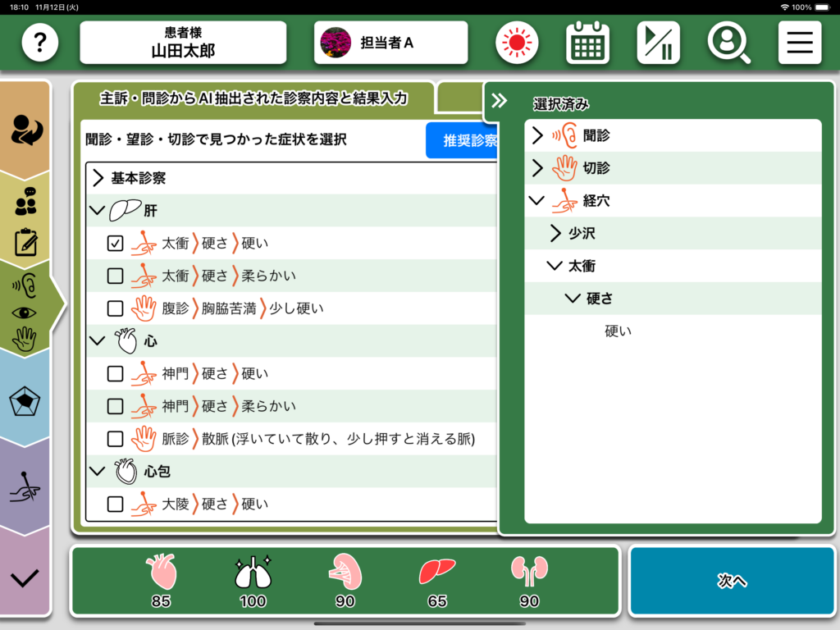This screenshot has height=630, width=840.
Task: Expand 聞診 in the 選択済み panel
Action: pos(538,135)
